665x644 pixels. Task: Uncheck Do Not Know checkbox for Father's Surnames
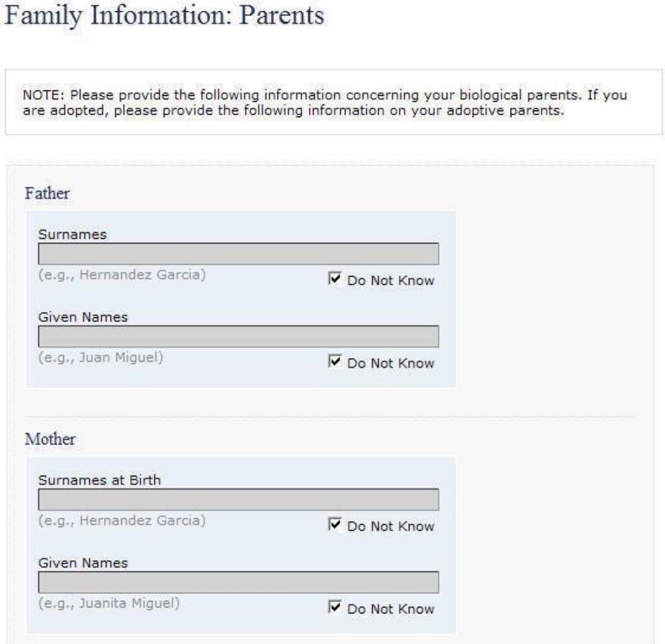pyautogui.click(x=335, y=279)
